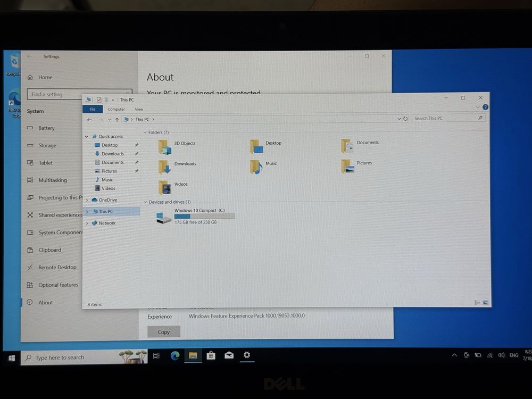532x399 pixels.
Task: Click File Explorer taskbar icon
Action: [x=193, y=355]
